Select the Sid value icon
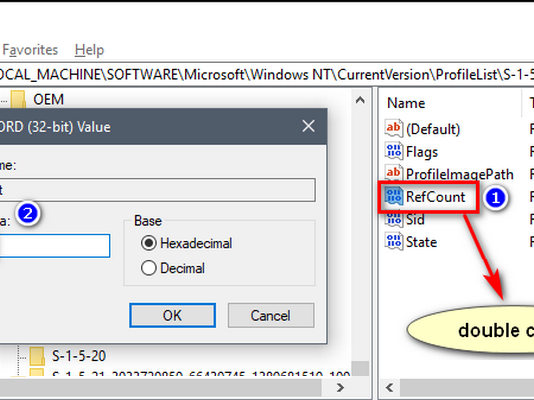This screenshot has height=400, width=534. pos(394,219)
